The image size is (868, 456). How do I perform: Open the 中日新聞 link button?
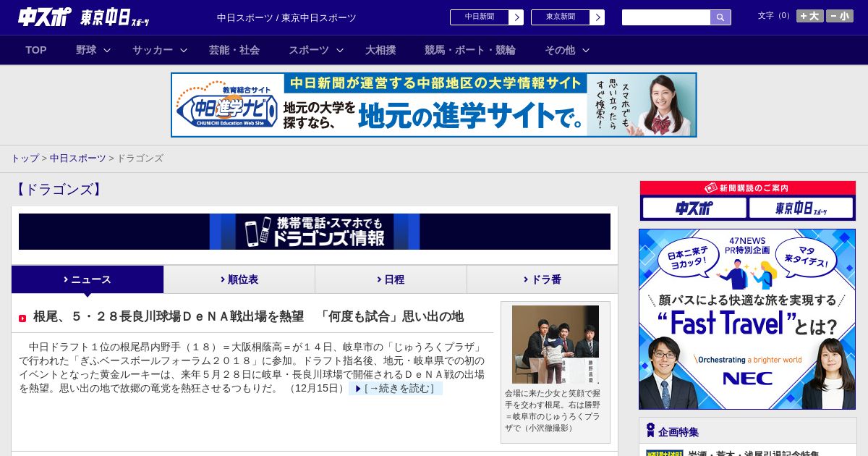point(480,17)
